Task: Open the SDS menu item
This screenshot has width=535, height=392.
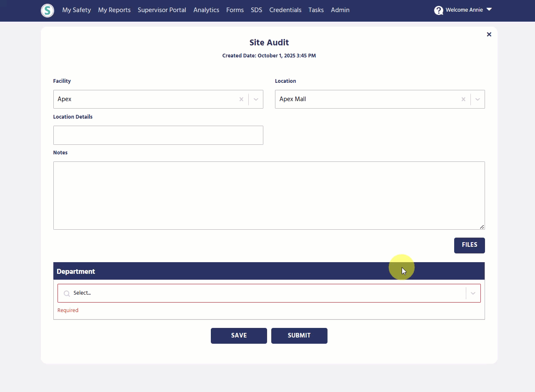Action: 257,10
